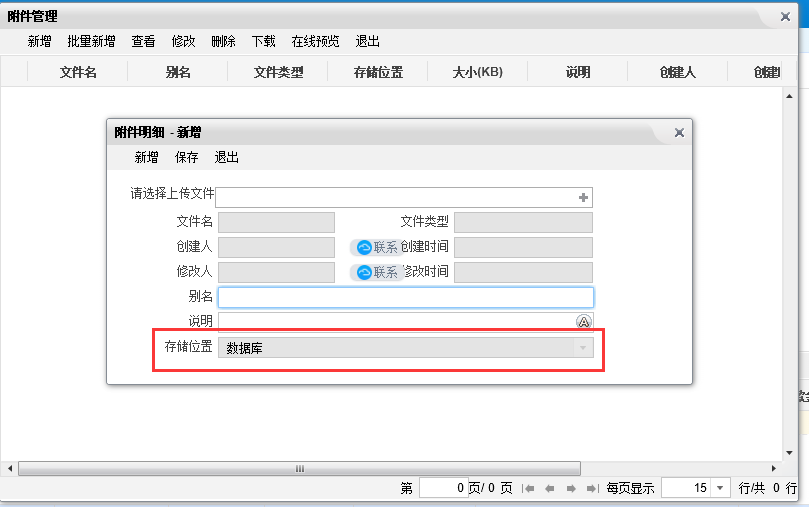The height and width of the screenshot is (507, 809).
Task: Go to the next page in pager
Action: pos(571,488)
